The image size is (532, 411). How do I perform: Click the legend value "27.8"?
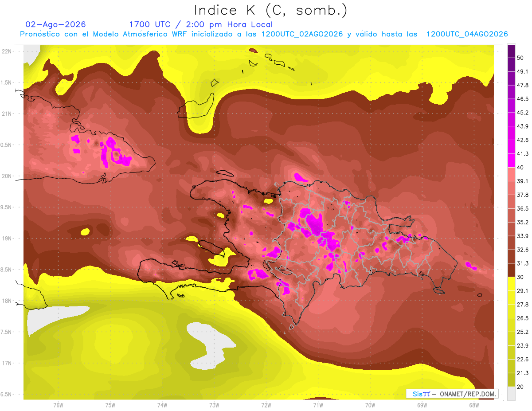(x=523, y=305)
